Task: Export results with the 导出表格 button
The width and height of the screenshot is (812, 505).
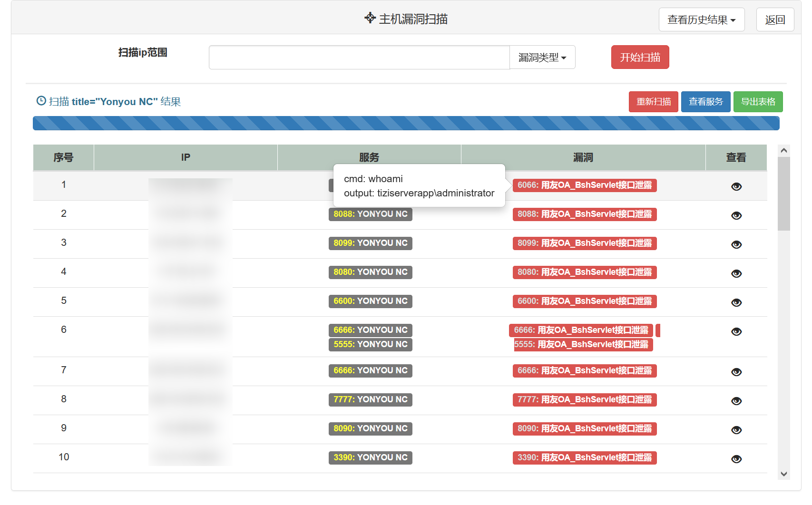Action: pyautogui.click(x=758, y=102)
